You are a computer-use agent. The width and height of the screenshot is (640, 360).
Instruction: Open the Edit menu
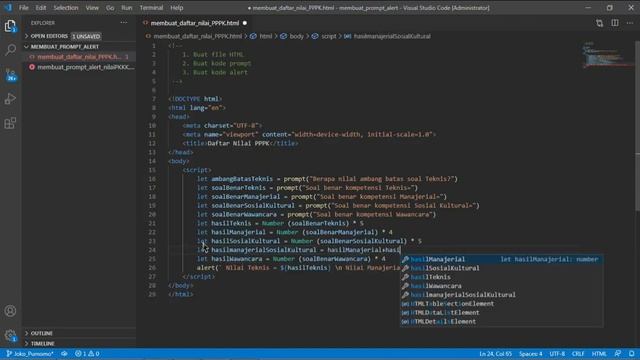[x=41, y=8]
